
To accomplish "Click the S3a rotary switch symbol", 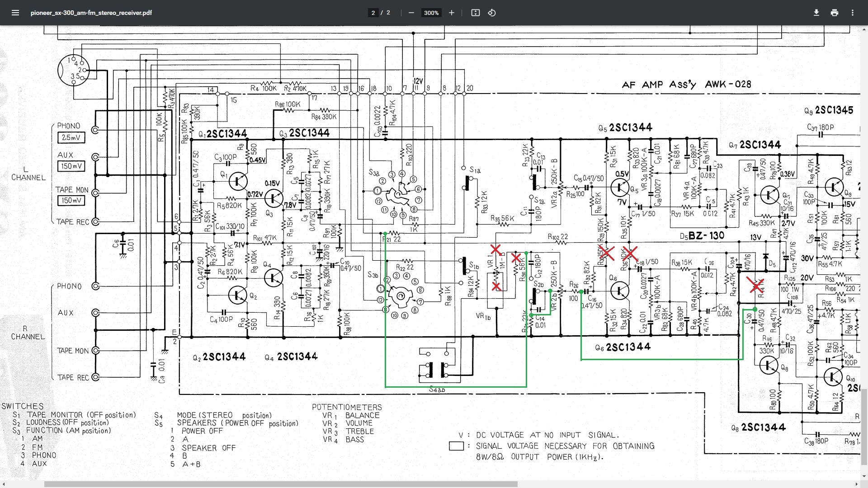I will (398, 194).
